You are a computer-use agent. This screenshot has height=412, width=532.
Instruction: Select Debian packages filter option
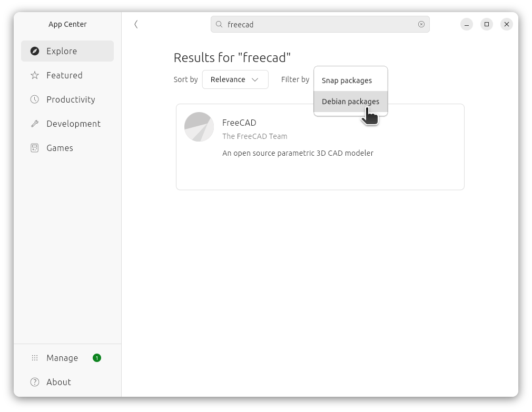[x=350, y=102]
